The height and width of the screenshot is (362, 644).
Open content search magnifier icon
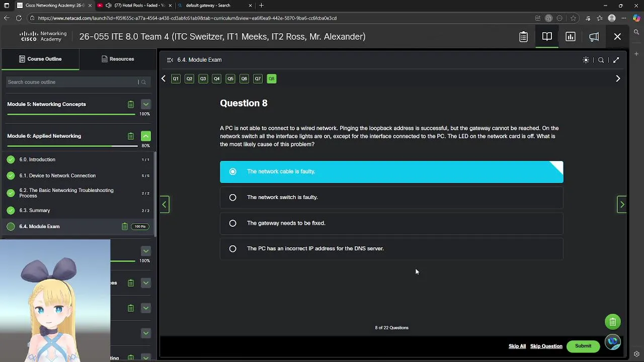pyautogui.click(x=601, y=60)
